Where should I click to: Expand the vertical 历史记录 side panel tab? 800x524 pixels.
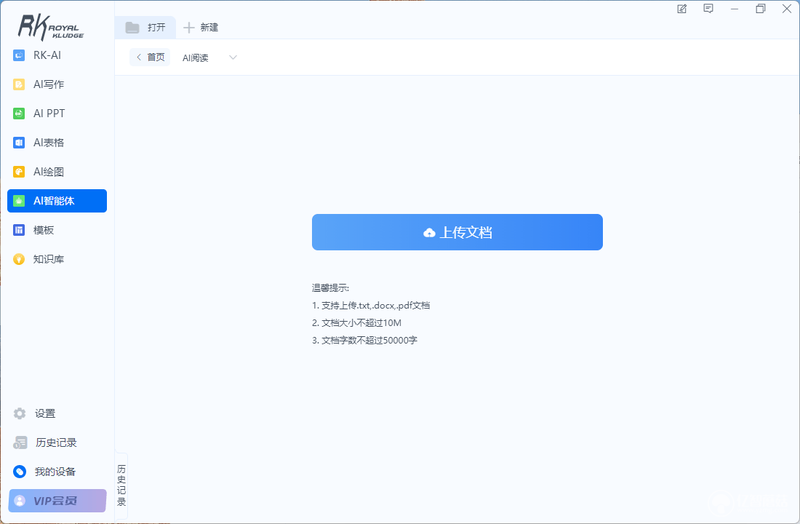pyautogui.click(x=121, y=485)
